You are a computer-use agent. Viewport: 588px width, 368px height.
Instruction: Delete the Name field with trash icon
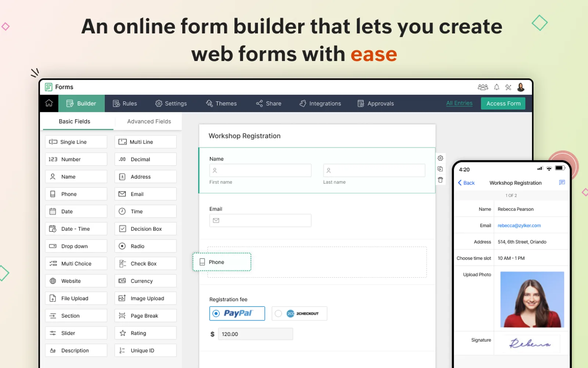440,180
